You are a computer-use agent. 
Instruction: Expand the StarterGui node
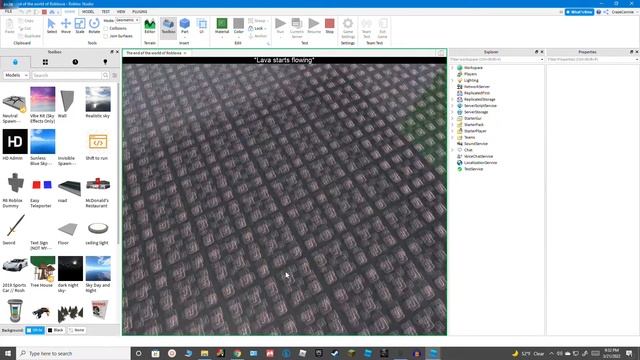[453, 118]
